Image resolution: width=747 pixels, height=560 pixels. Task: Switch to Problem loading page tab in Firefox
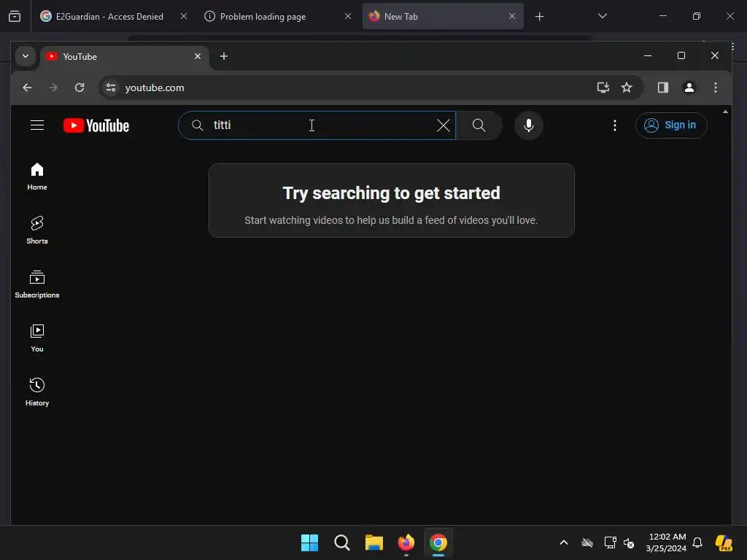(x=278, y=16)
